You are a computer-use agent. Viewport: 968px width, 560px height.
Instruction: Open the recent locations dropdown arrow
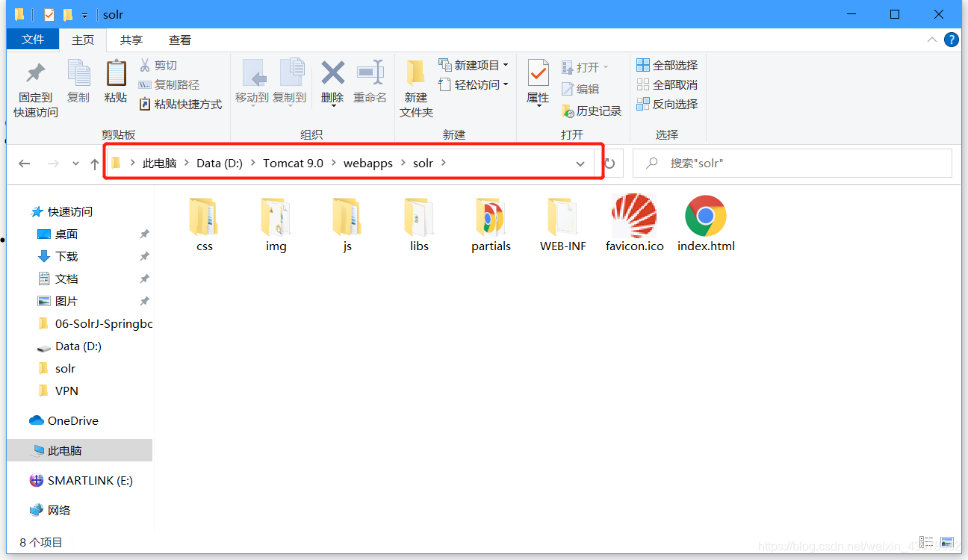75,164
